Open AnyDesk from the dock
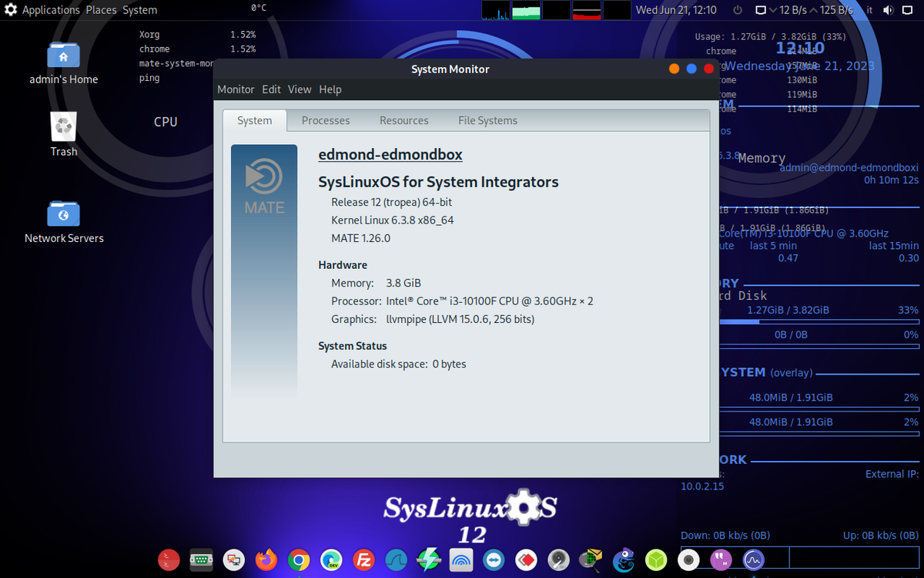This screenshot has height=578, width=924. (525, 560)
